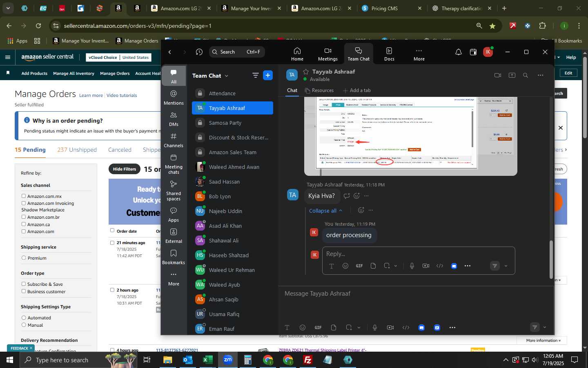Switch to Resources tab in chat

[319, 90]
